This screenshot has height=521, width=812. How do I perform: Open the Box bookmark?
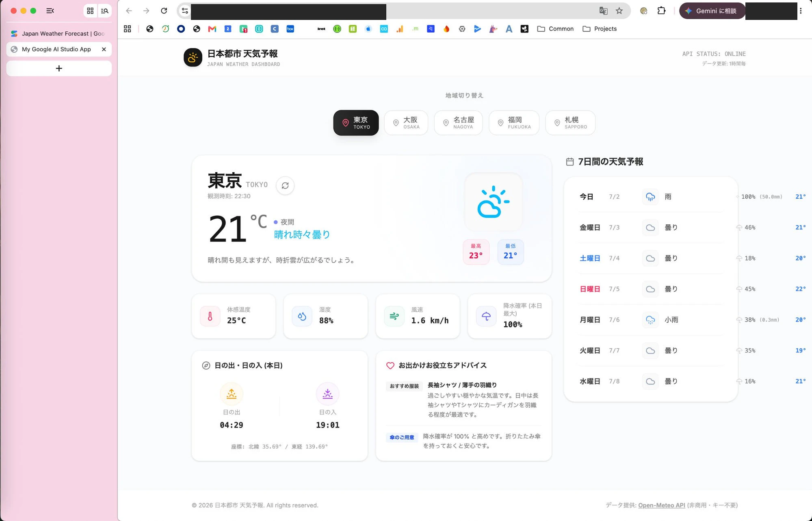[x=290, y=29]
